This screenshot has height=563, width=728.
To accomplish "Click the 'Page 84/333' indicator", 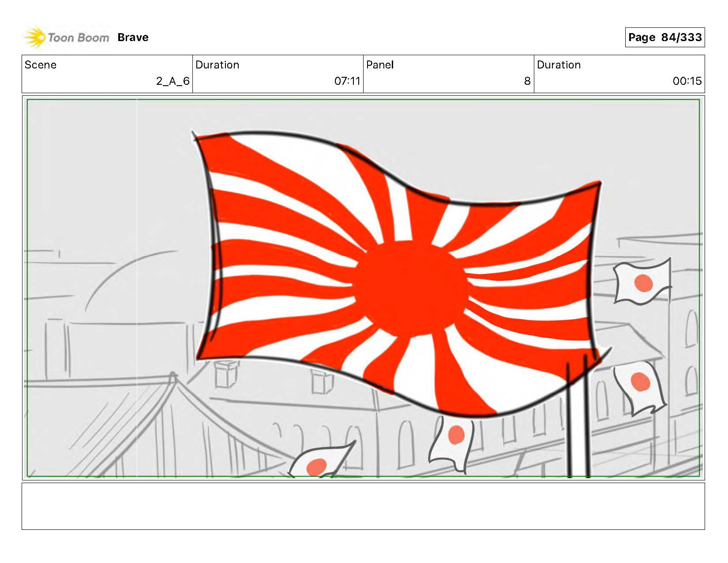I will [x=665, y=37].
